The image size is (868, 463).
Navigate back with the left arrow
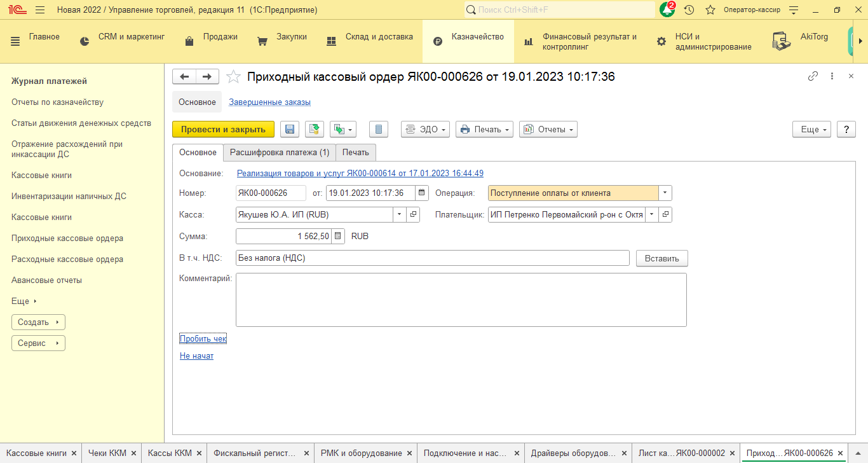point(184,76)
